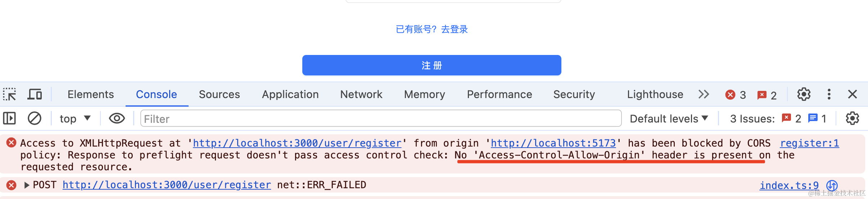This screenshot has width=868, height=199.
Task: Select the inspect element picker icon
Action: pyautogui.click(x=10, y=94)
